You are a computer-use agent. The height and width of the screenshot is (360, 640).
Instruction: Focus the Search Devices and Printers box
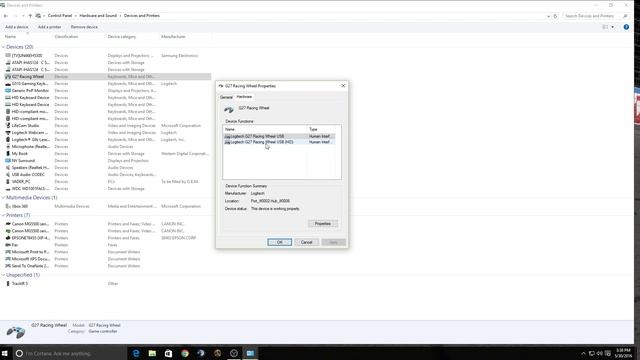(x=596, y=16)
